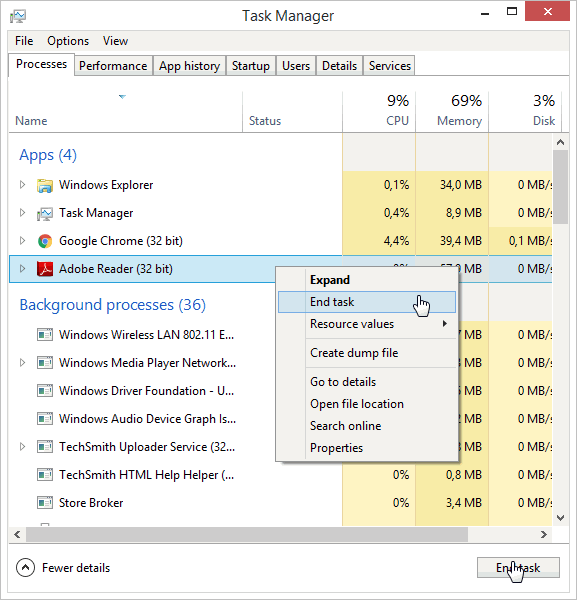Viewport: 577px width, 600px height.
Task: Expand the Windows Media Player Network row
Action: point(23,362)
